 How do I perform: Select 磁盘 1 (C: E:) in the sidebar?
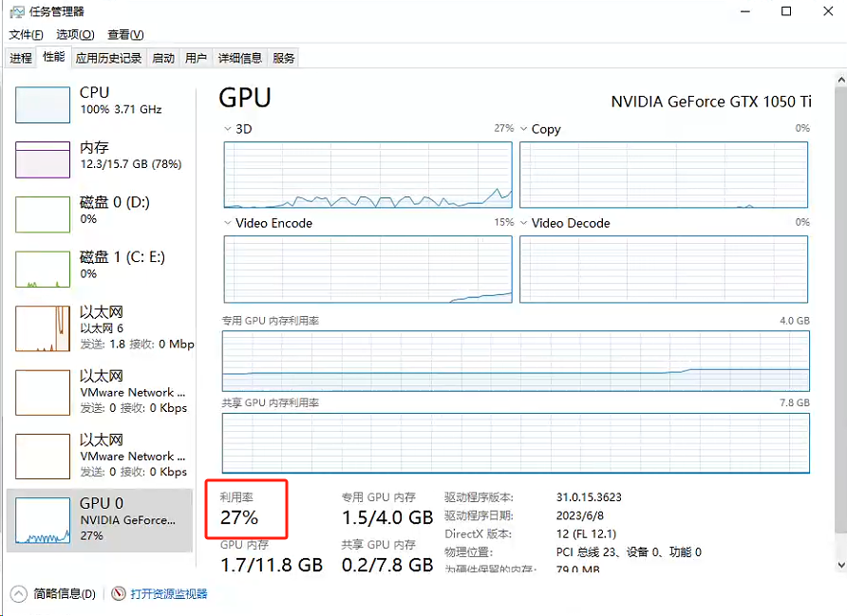100,269
